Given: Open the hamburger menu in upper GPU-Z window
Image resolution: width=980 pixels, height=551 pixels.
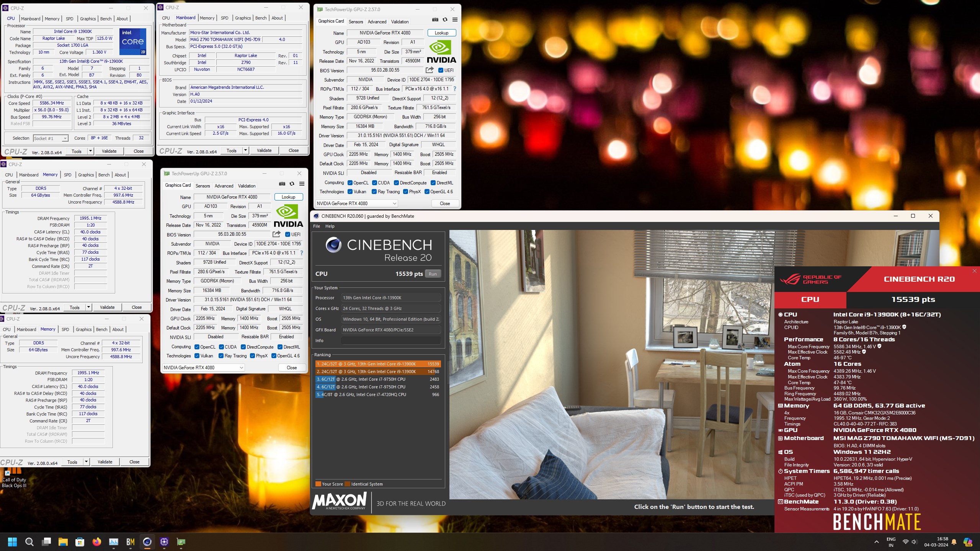Looking at the screenshot, I should [455, 20].
